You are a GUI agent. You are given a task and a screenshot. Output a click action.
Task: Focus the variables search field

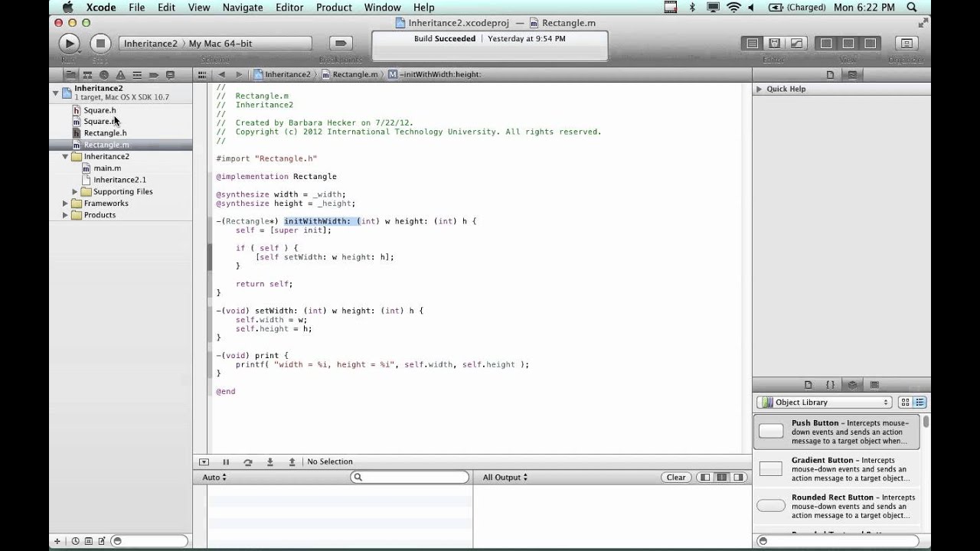point(410,478)
